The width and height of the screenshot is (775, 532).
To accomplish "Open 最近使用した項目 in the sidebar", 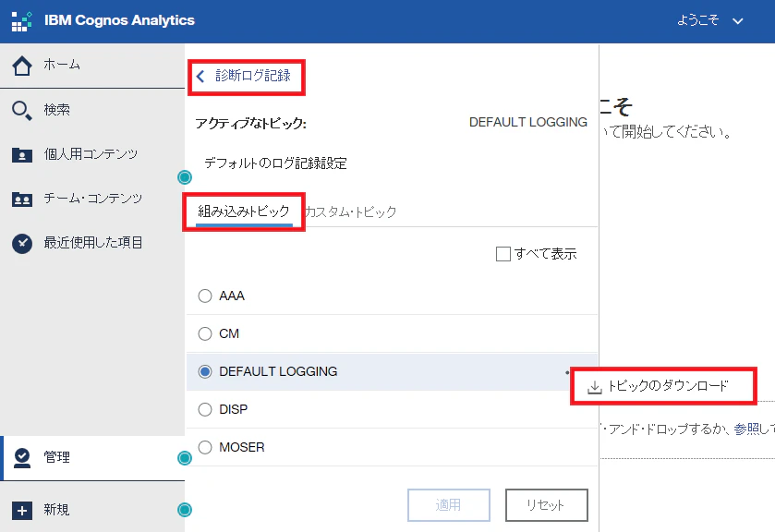I will [92, 243].
